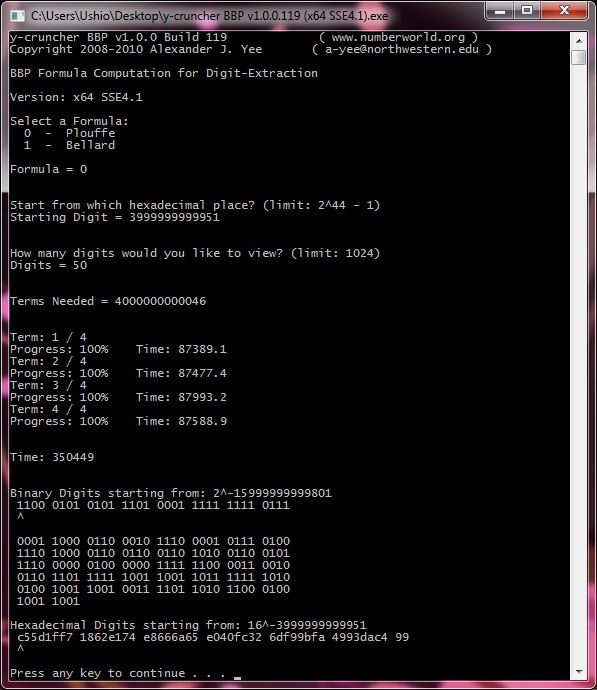Image resolution: width=597 pixels, height=690 pixels.
Task: Click the Formula = 0 input line
Action: click(x=48, y=169)
